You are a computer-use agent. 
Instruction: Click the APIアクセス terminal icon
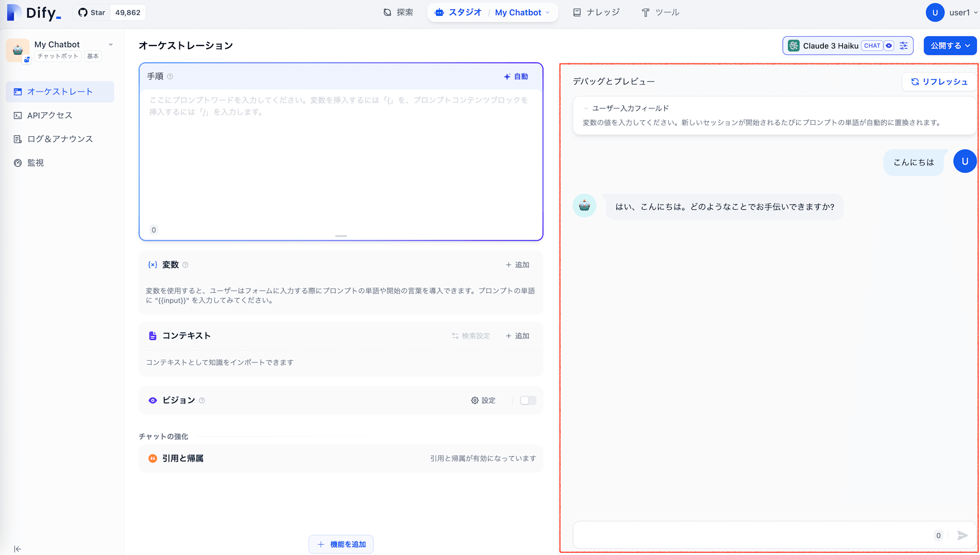18,115
